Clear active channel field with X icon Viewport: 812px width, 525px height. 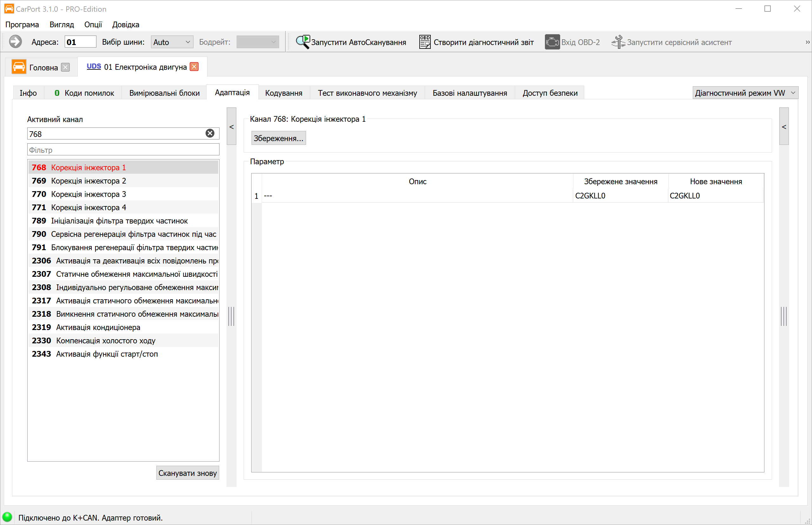pyautogui.click(x=210, y=133)
